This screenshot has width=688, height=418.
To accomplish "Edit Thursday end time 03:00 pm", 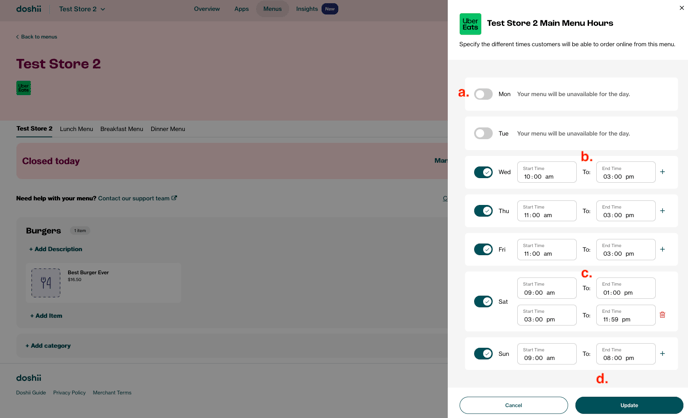I will coord(626,211).
